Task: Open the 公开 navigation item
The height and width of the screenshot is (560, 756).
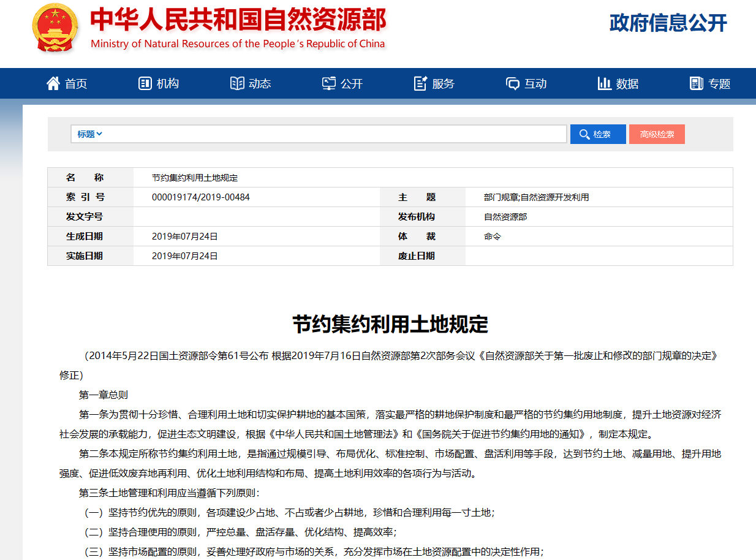Action: point(342,83)
